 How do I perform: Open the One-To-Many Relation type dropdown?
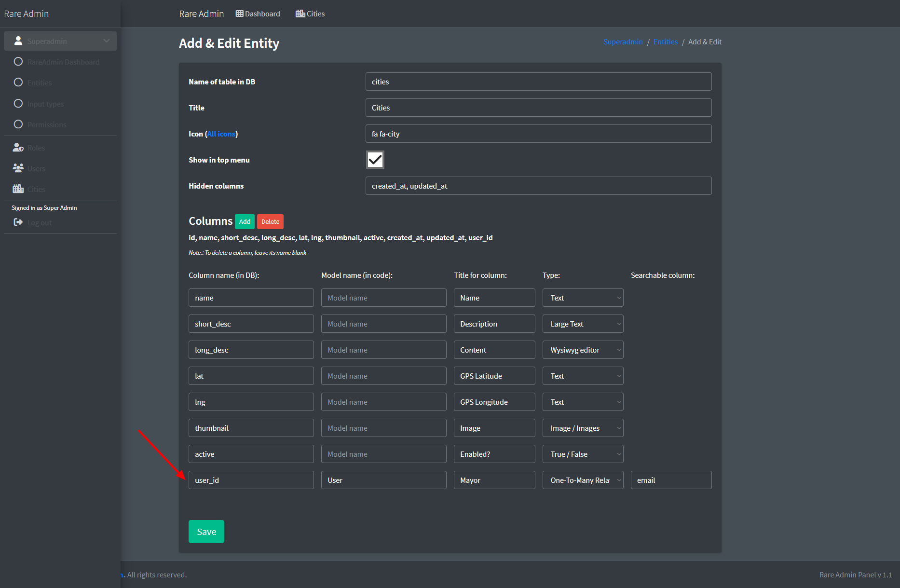click(x=583, y=480)
